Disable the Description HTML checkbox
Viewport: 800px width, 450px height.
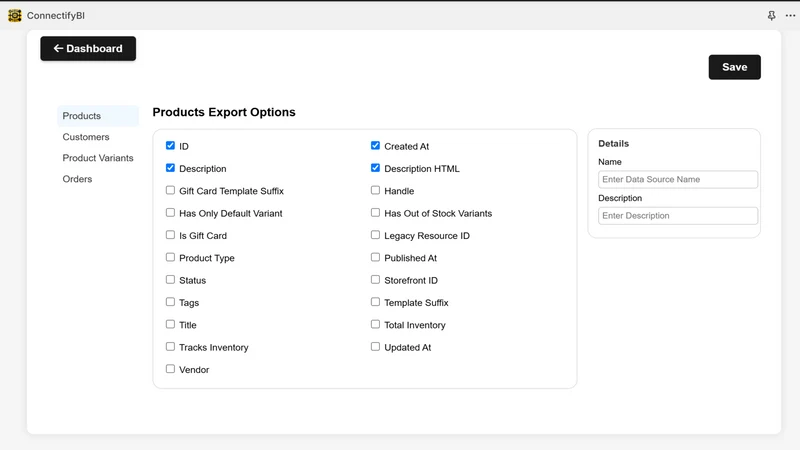tap(376, 168)
